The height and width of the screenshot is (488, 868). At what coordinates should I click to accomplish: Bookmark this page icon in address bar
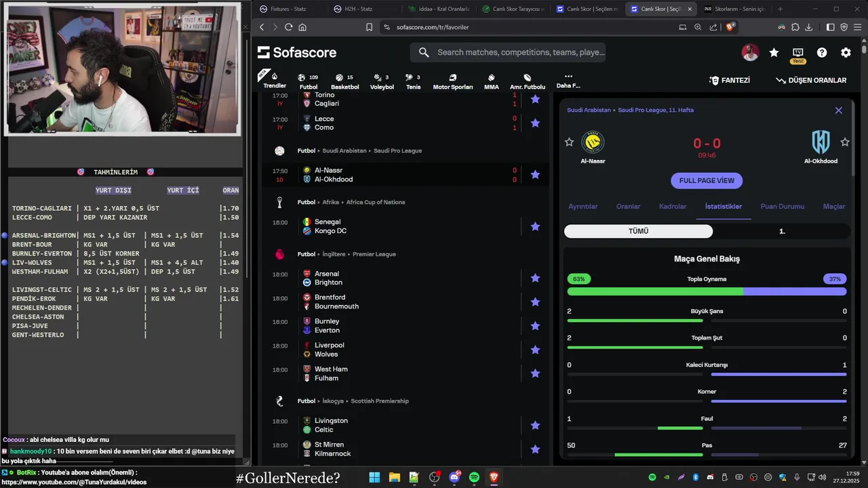tap(369, 27)
